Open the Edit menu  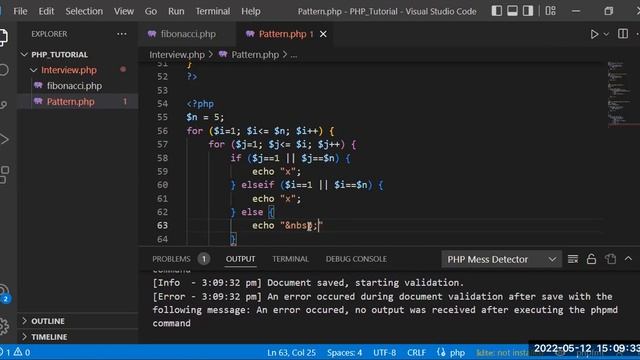(x=46, y=11)
